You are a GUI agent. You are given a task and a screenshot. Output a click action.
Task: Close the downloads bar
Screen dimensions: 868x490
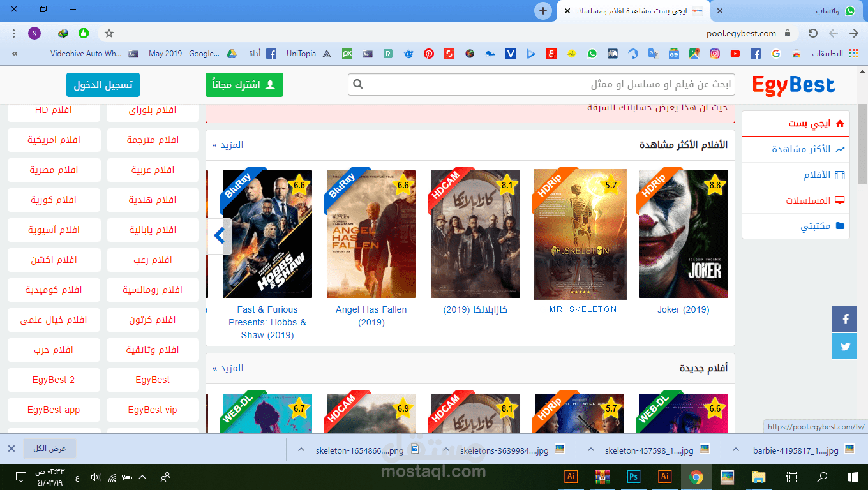(x=11, y=449)
